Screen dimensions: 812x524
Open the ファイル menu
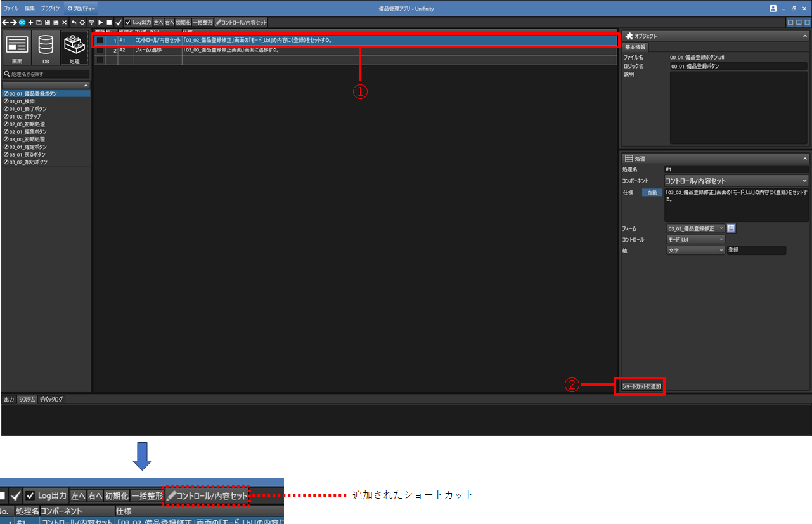point(11,8)
